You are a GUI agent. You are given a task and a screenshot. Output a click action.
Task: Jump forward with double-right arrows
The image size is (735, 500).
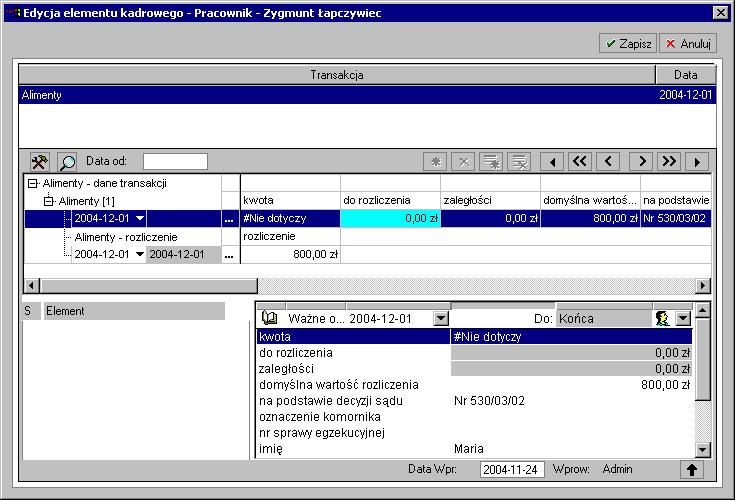coord(669,162)
